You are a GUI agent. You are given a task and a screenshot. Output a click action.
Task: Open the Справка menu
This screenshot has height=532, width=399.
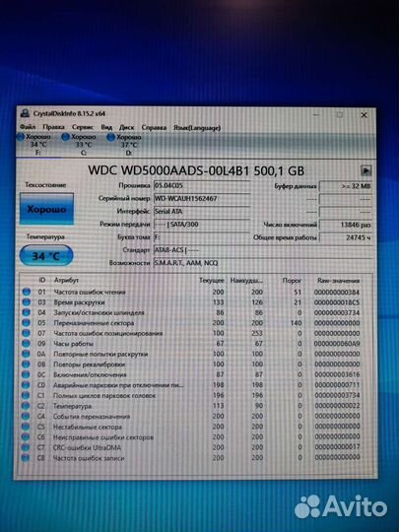click(154, 127)
